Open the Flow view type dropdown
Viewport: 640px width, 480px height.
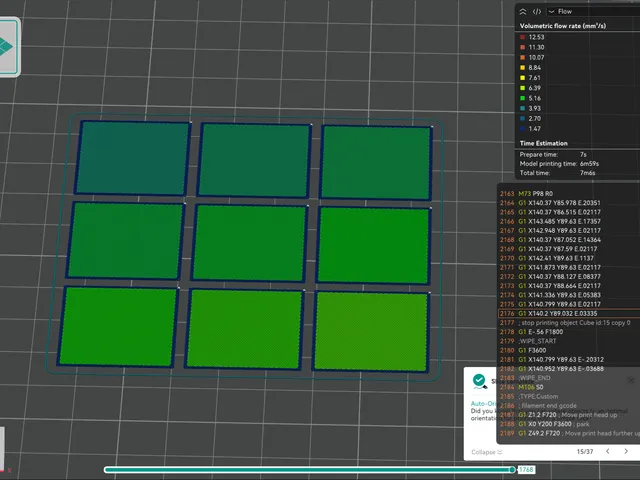coord(594,11)
